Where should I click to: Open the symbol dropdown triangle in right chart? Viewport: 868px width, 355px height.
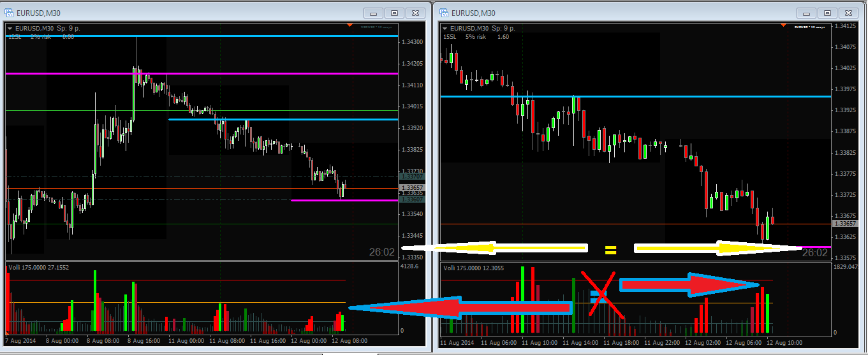tap(445, 27)
